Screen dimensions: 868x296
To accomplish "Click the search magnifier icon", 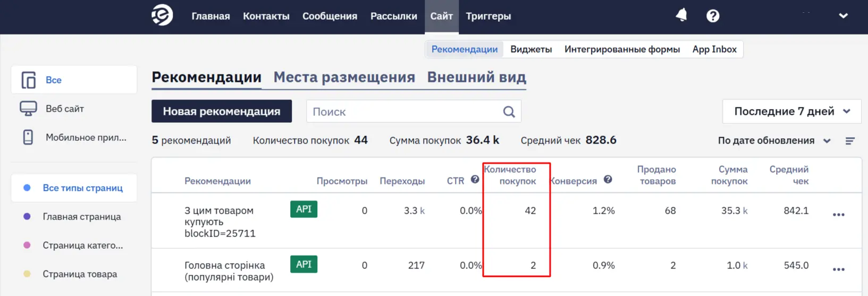I will (509, 112).
